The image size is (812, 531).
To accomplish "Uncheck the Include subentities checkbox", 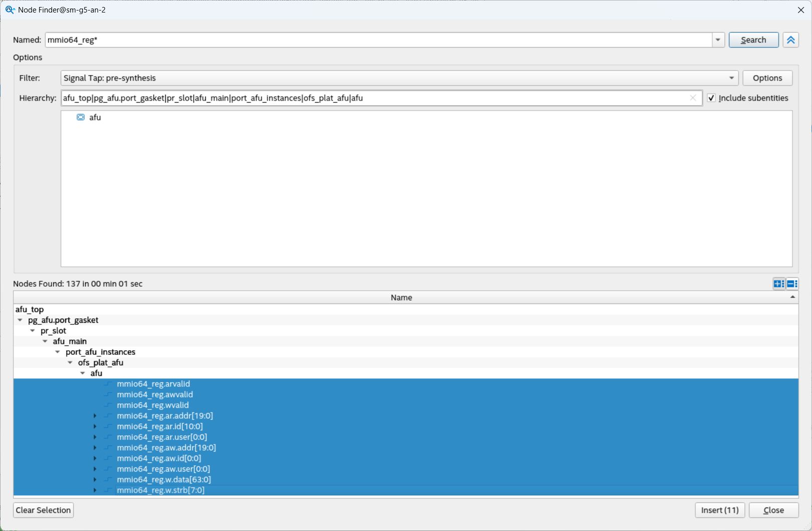I will (711, 98).
